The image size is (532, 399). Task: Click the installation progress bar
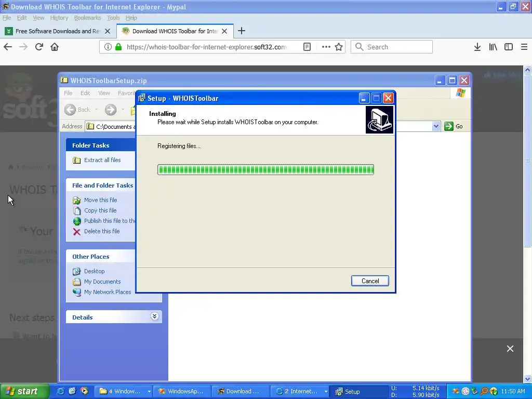point(265,170)
